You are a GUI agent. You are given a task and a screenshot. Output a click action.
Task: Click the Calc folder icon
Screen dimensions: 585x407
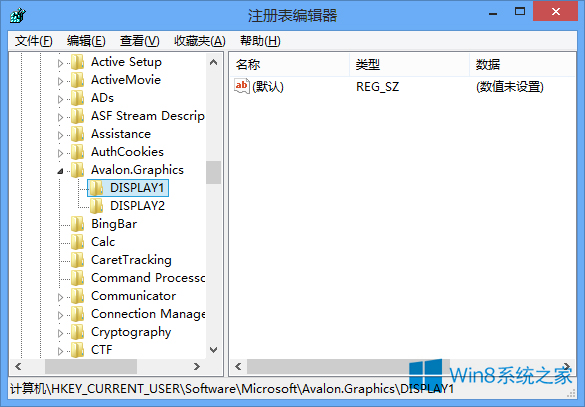click(77, 242)
